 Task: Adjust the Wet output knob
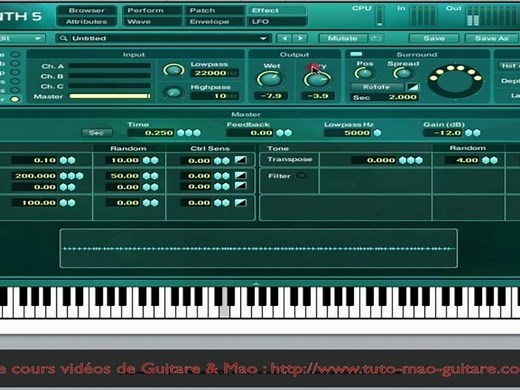pyautogui.click(x=269, y=80)
